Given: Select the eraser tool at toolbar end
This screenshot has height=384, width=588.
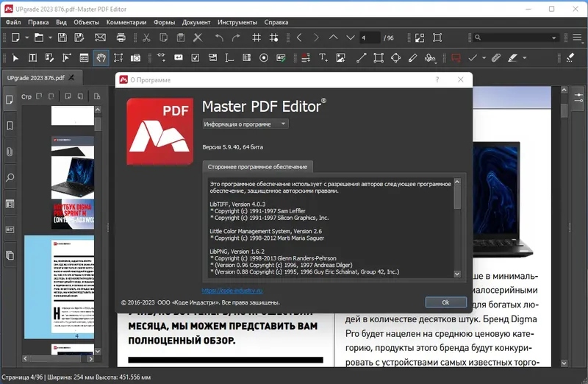Looking at the screenshot, I should 570,58.
